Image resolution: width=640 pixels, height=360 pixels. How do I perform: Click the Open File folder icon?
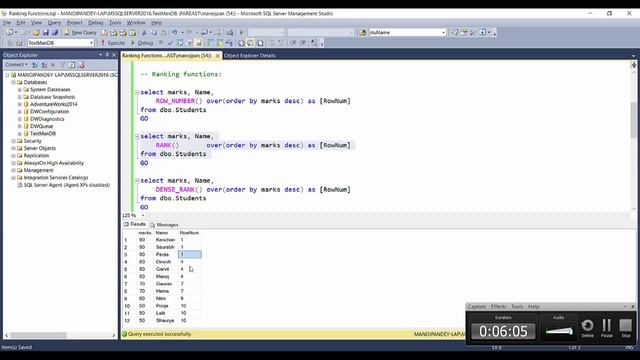pos(36,32)
